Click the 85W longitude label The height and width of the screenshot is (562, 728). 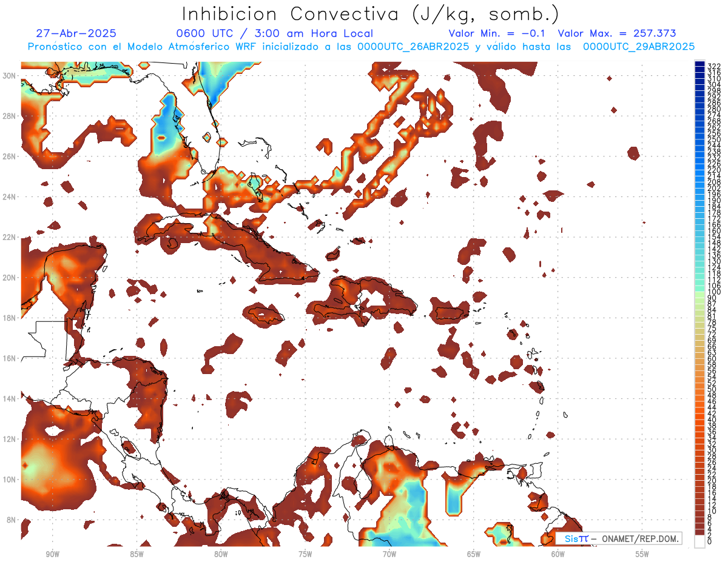(x=136, y=554)
